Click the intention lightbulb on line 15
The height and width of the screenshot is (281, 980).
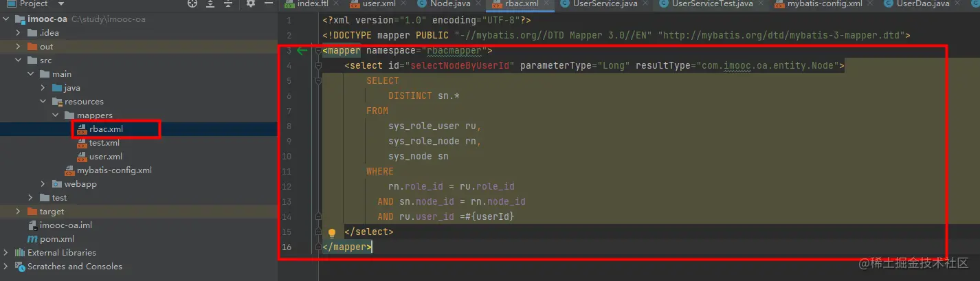pos(332,233)
